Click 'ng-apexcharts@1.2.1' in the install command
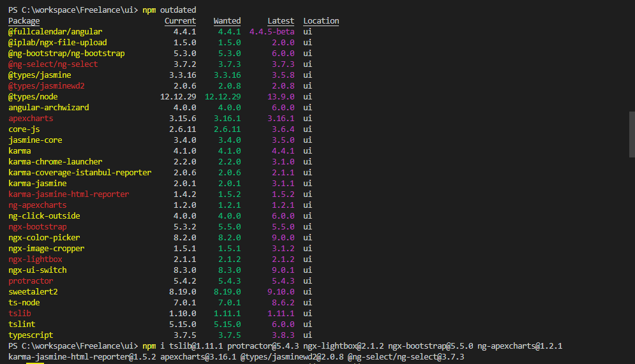The width and height of the screenshot is (635, 364). 519,346
